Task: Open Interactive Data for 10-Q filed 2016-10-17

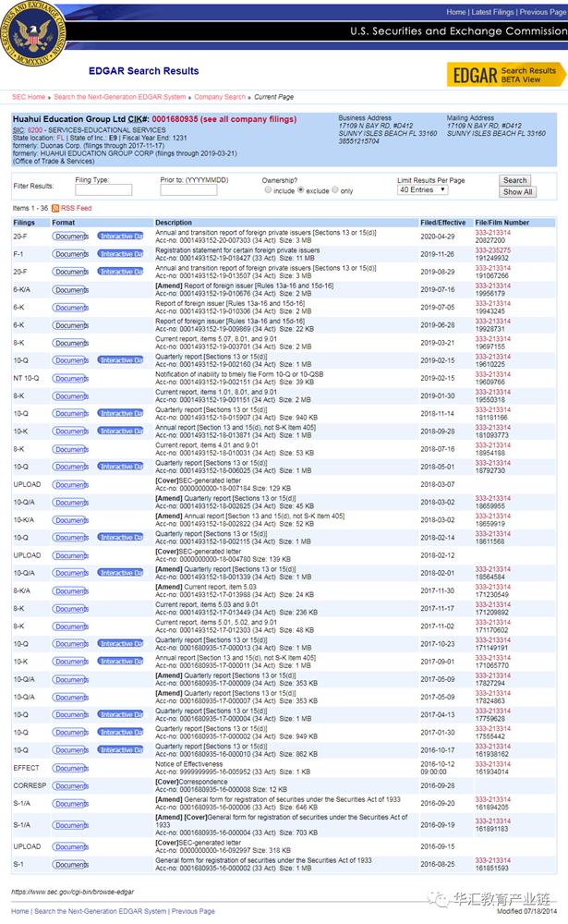Action: pos(120,750)
